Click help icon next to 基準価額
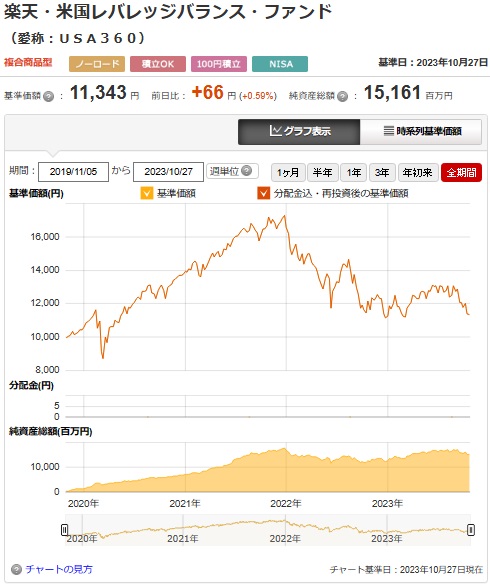The height and width of the screenshot is (586, 490). point(49,97)
